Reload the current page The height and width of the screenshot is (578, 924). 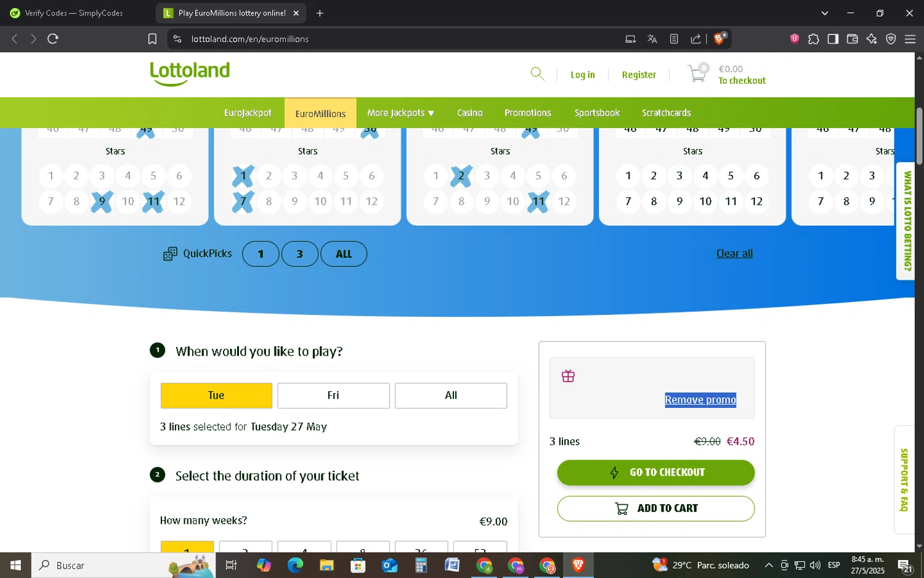click(x=53, y=39)
